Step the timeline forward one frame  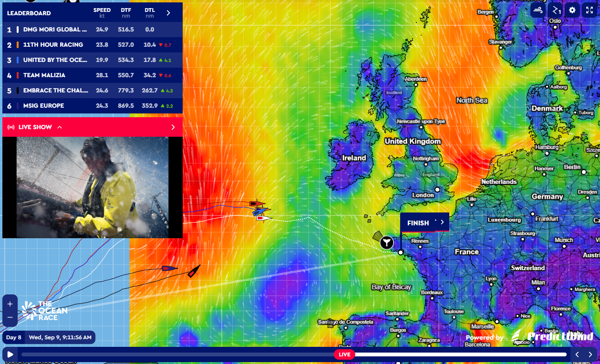click(590, 354)
